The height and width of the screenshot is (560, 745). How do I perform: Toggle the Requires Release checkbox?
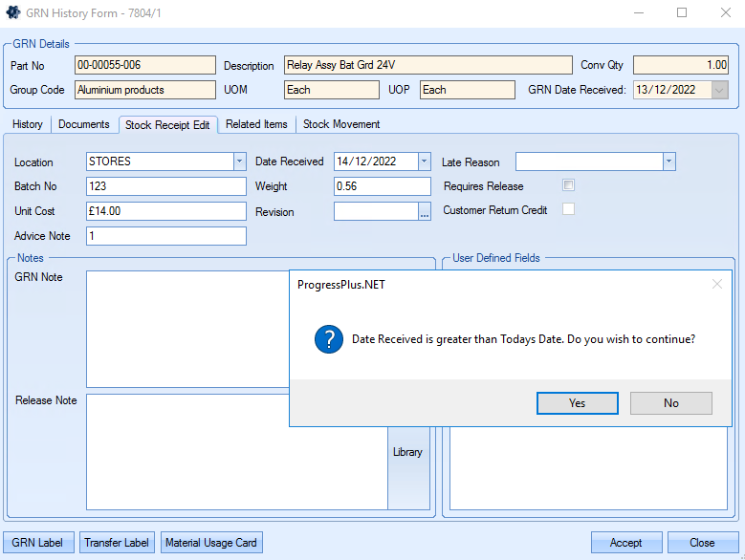coord(568,185)
